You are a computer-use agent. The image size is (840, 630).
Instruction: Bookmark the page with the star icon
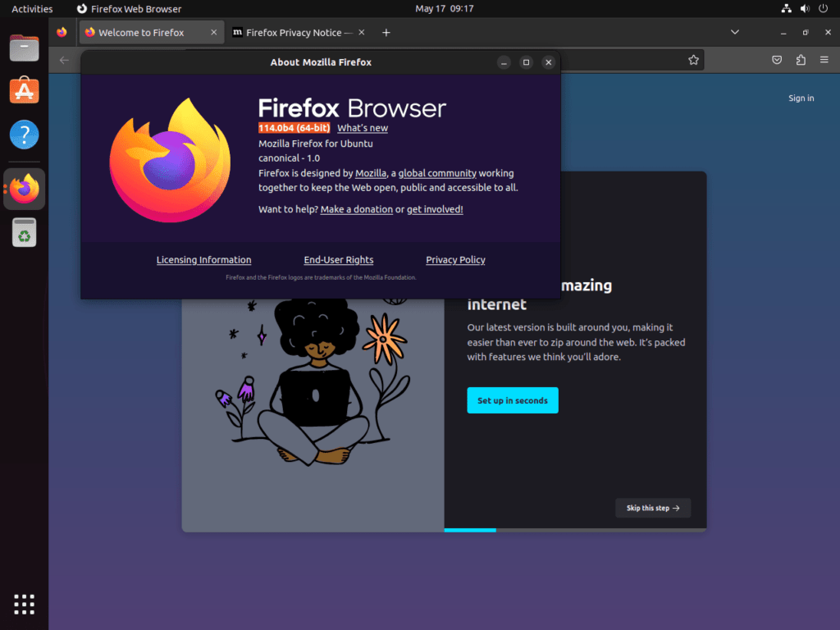coord(693,60)
